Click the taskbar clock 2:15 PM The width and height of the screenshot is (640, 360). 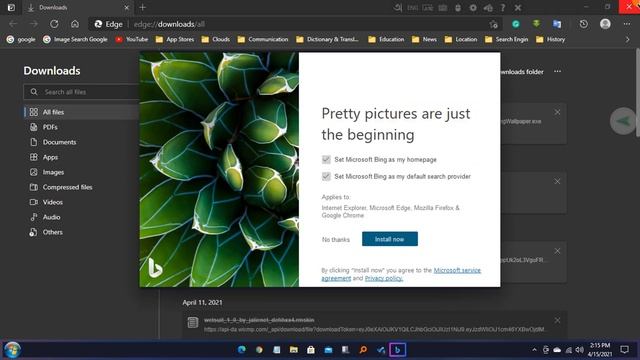tap(600, 350)
